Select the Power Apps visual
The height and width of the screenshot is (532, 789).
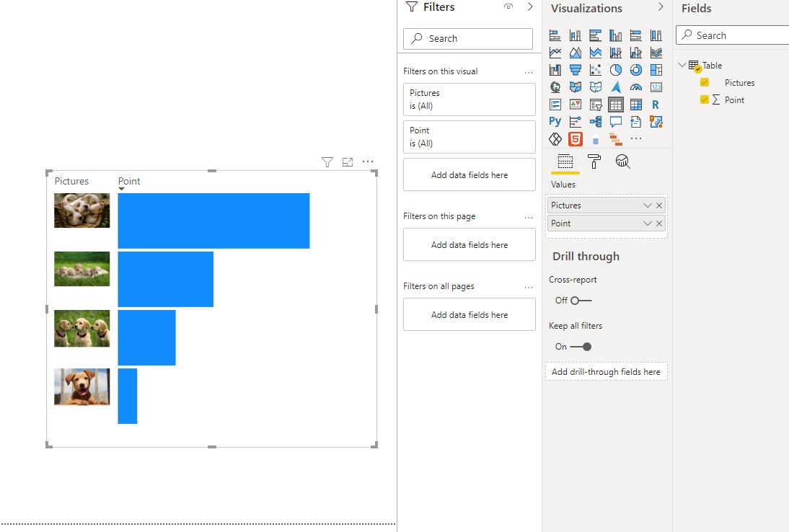pyautogui.click(x=555, y=139)
